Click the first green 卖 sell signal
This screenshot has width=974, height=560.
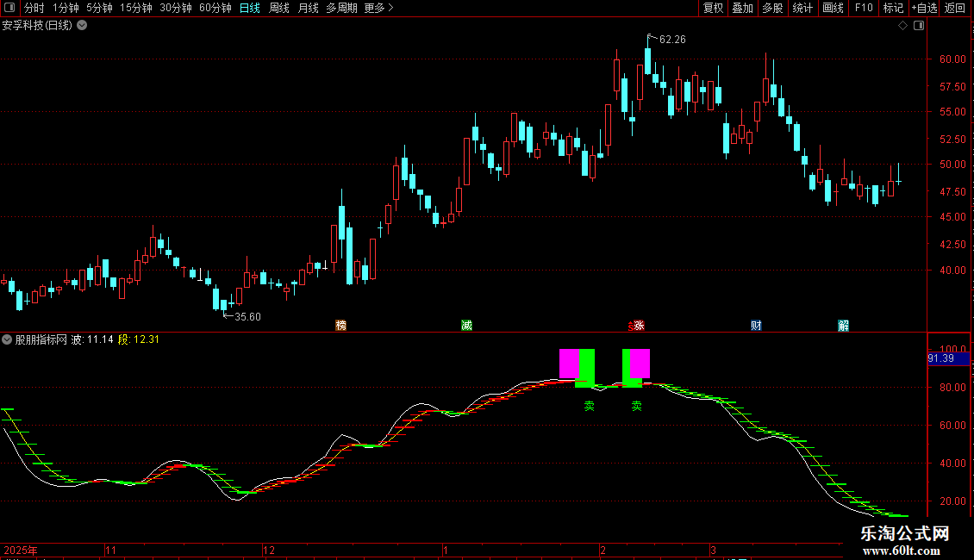589,406
